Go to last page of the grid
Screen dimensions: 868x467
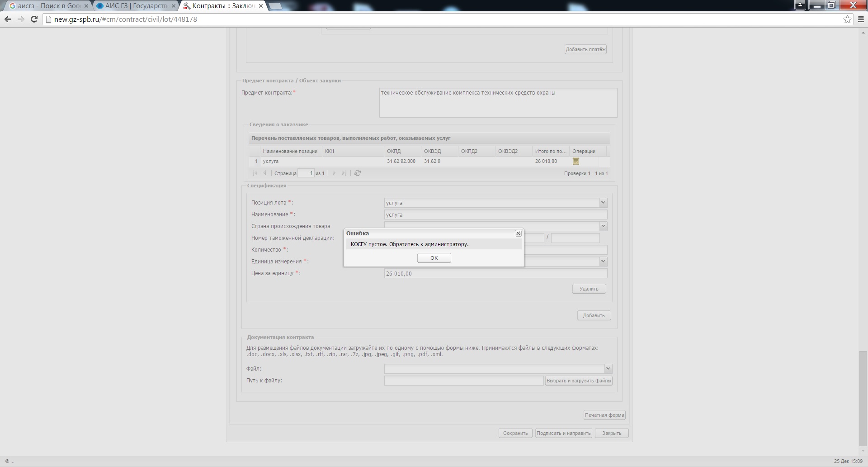click(x=344, y=173)
